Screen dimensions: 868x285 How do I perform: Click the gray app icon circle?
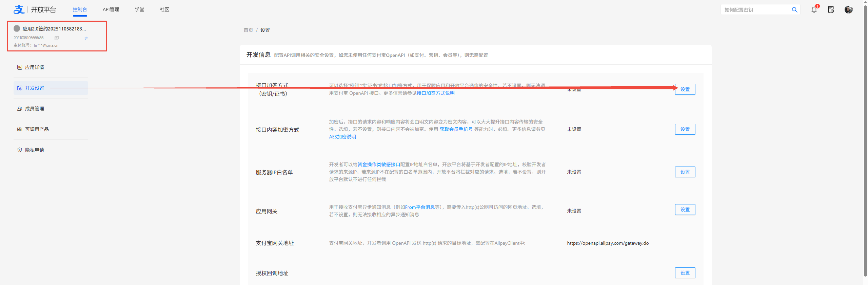tap(17, 28)
